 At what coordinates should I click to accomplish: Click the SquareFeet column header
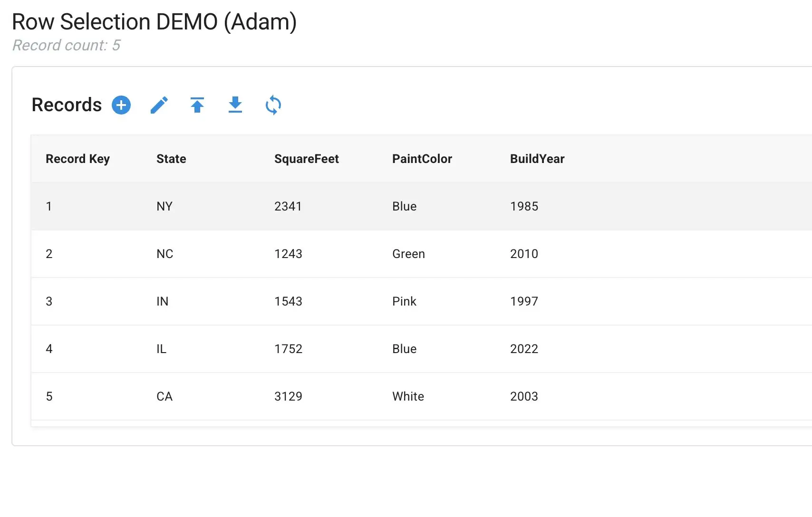click(x=306, y=159)
